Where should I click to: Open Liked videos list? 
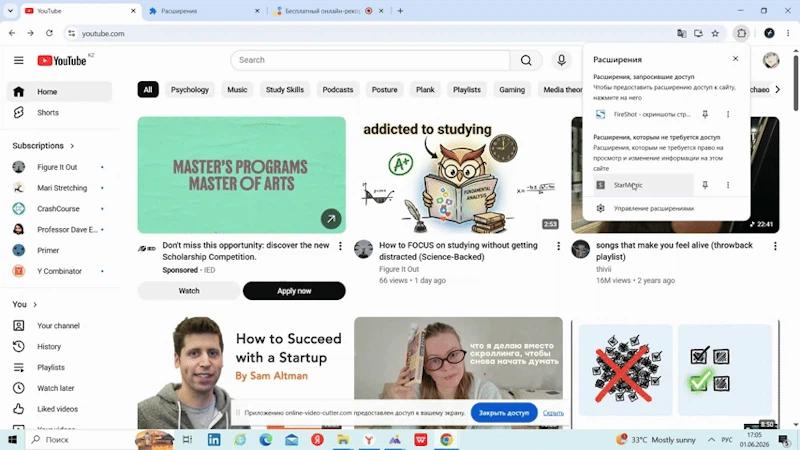(60, 409)
